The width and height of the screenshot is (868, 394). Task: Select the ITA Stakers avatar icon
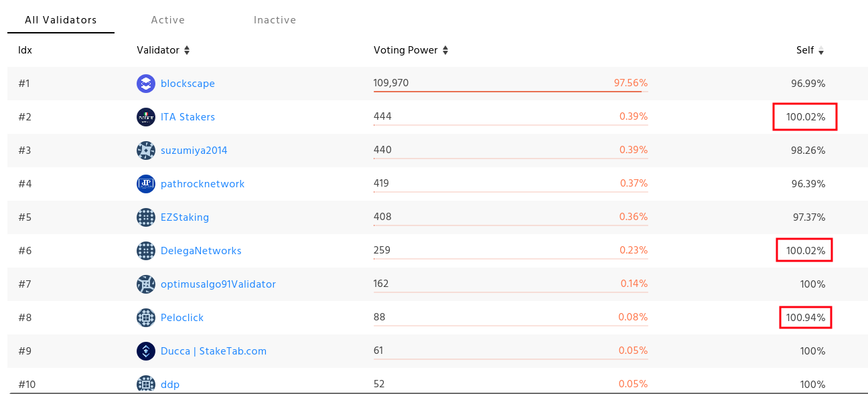pyautogui.click(x=146, y=116)
